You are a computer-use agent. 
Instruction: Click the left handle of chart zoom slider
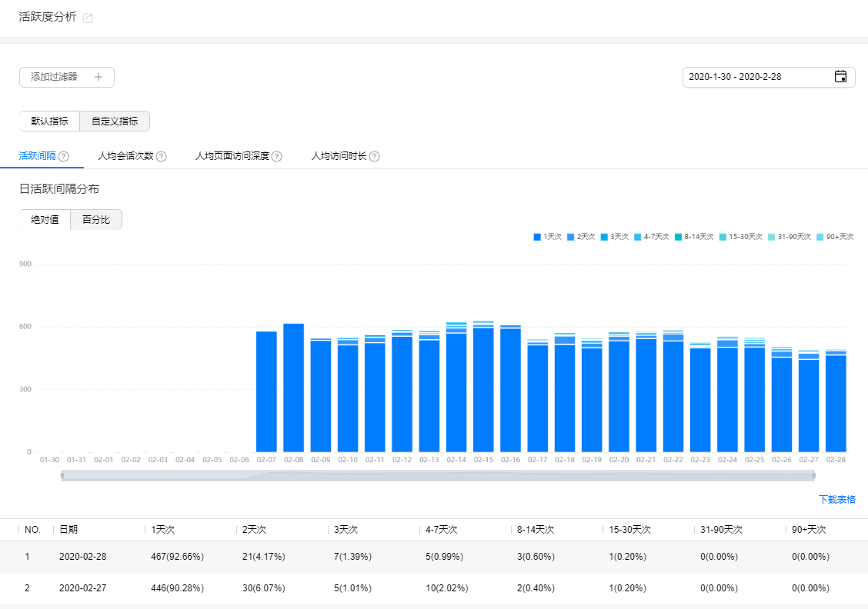[x=62, y=476]
